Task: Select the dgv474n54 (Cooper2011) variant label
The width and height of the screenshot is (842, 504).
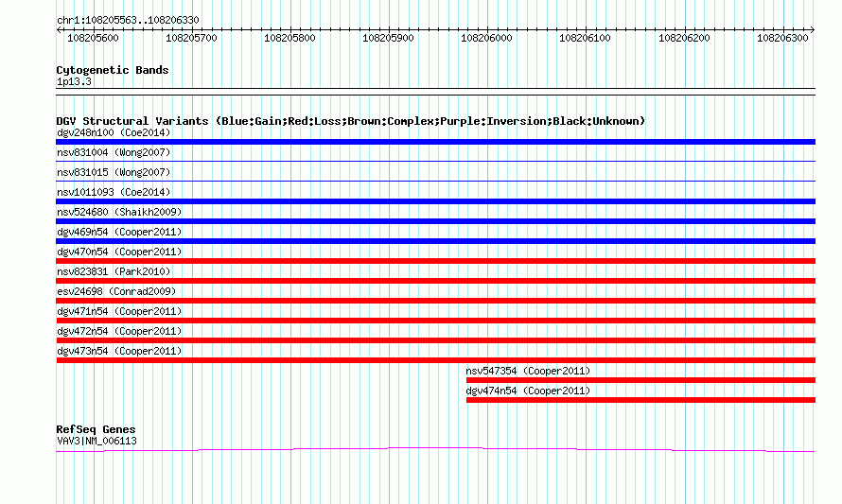Action: pyautogui.click(x=528, y=391)
